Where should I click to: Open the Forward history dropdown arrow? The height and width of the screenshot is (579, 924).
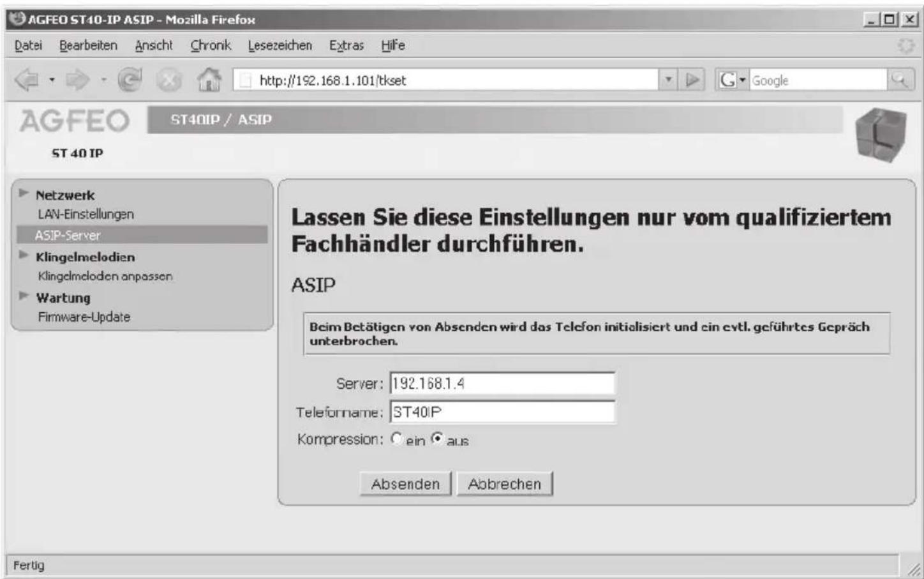click(103, 80)
